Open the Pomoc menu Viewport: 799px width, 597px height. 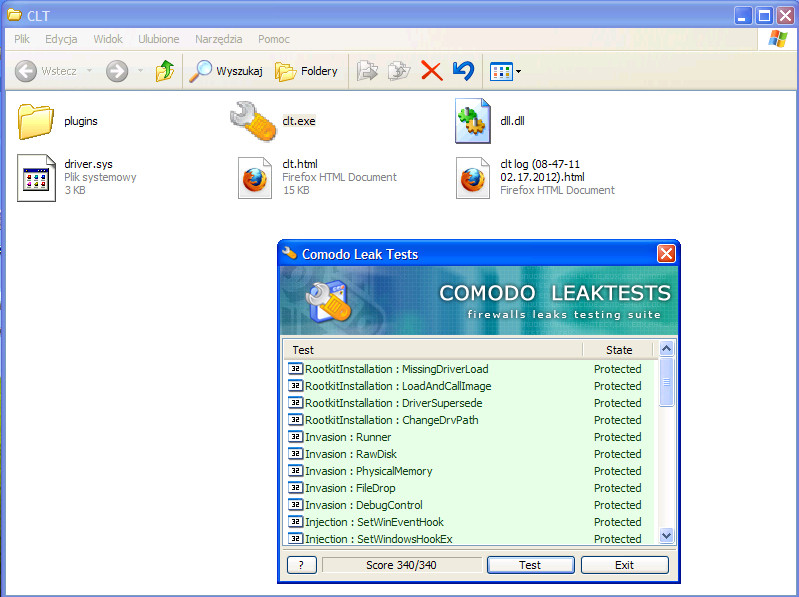[274, 39]
